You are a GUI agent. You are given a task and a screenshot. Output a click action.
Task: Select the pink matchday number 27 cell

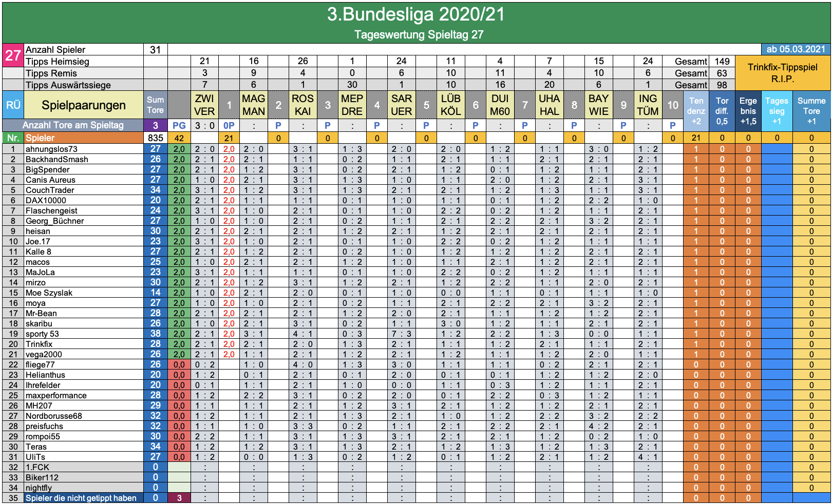pos(13,55)
